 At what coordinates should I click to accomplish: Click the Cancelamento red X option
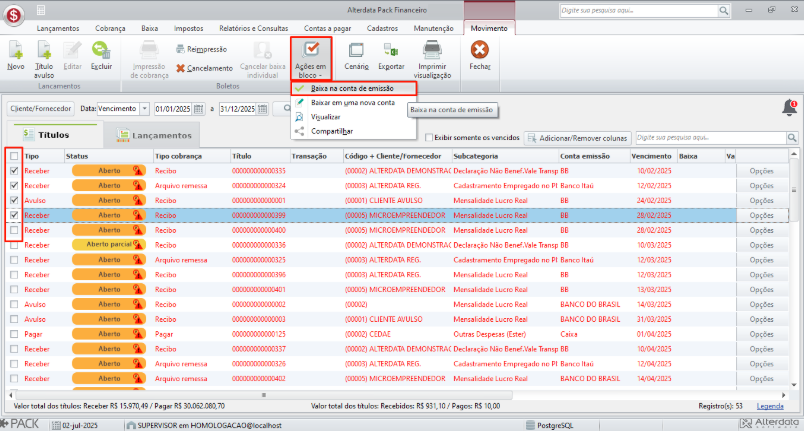tap(205, 68)
